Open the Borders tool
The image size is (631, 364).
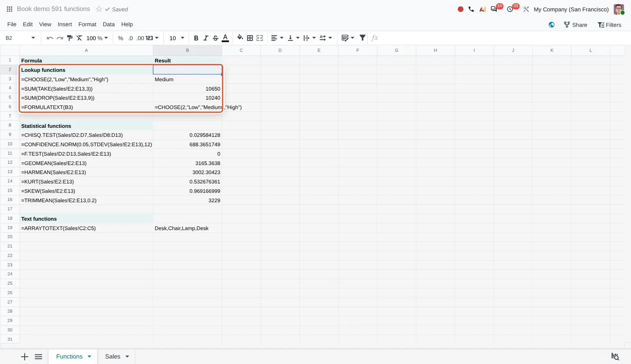(250, 38)
